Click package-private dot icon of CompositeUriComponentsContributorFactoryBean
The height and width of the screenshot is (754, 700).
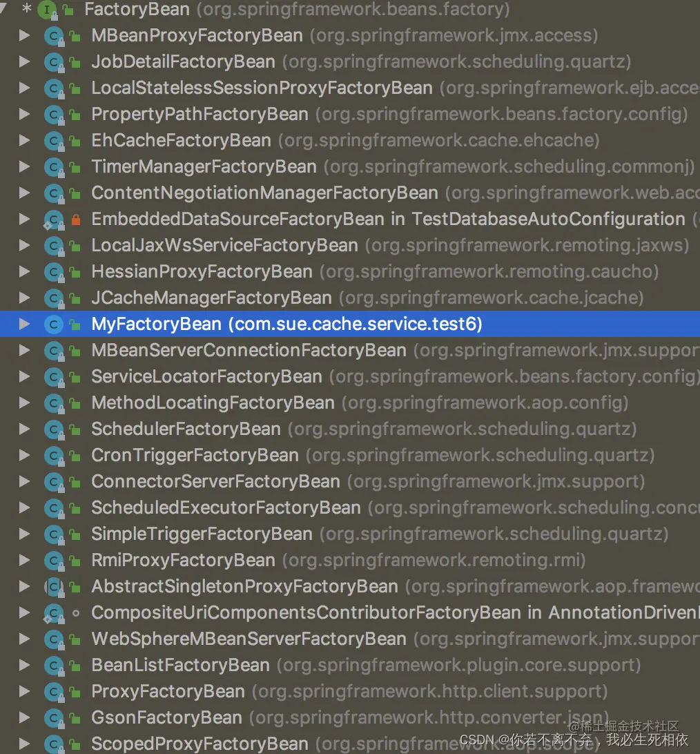(75, 613)
